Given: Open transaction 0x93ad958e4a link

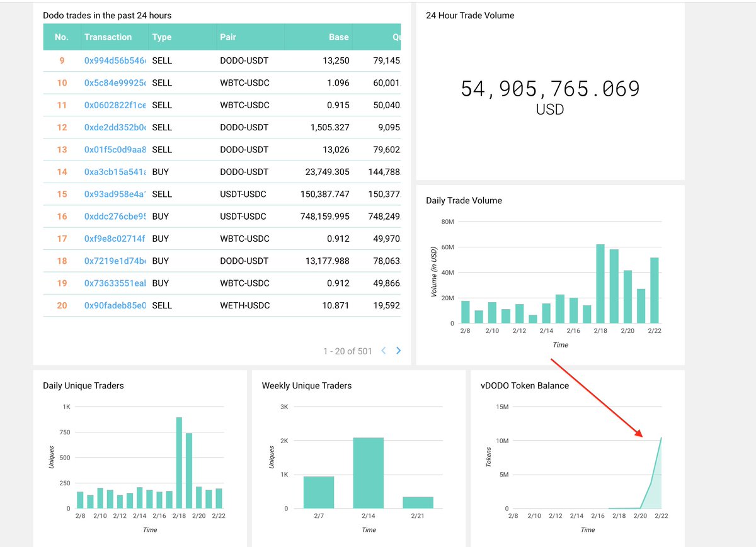Looking at the screenshot, I should (115, 194).
